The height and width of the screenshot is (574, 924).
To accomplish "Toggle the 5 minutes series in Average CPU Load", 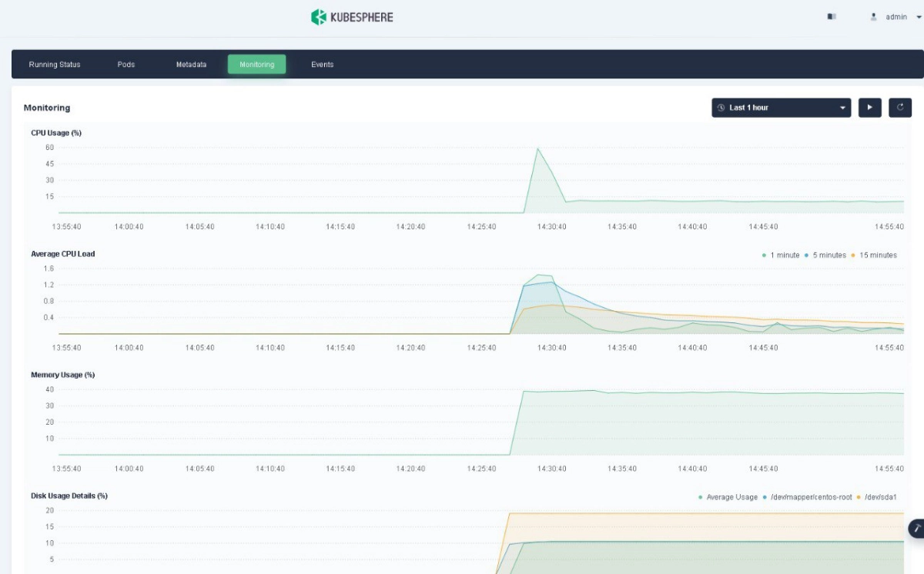I will pos(825,255).
